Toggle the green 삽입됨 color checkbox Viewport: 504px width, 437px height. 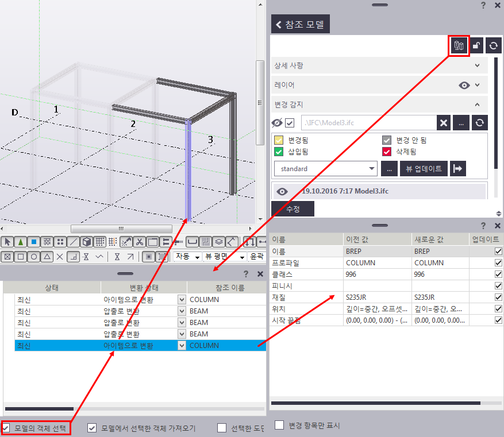click(279, 152)
